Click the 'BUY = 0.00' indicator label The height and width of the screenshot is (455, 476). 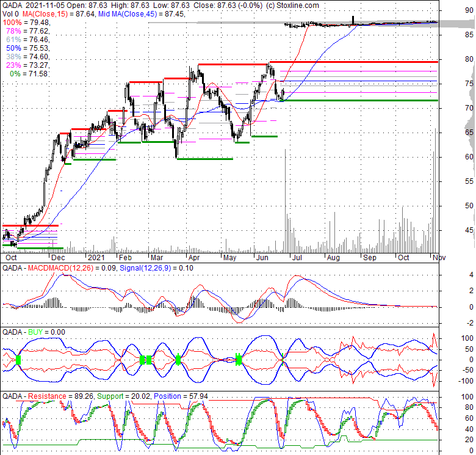(46, 332)
